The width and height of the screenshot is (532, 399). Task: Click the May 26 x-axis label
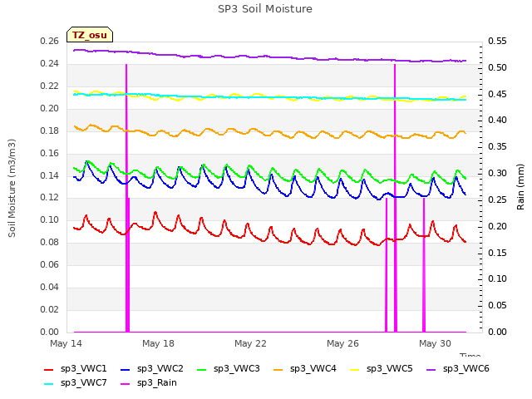tap(342, 343)
